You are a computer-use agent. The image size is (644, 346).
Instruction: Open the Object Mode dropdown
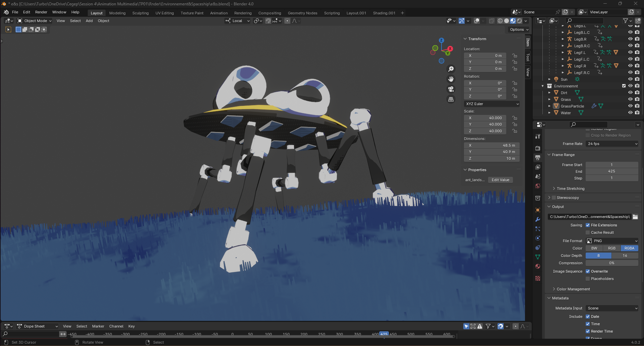pyautogui.click(x=35, y=21)
